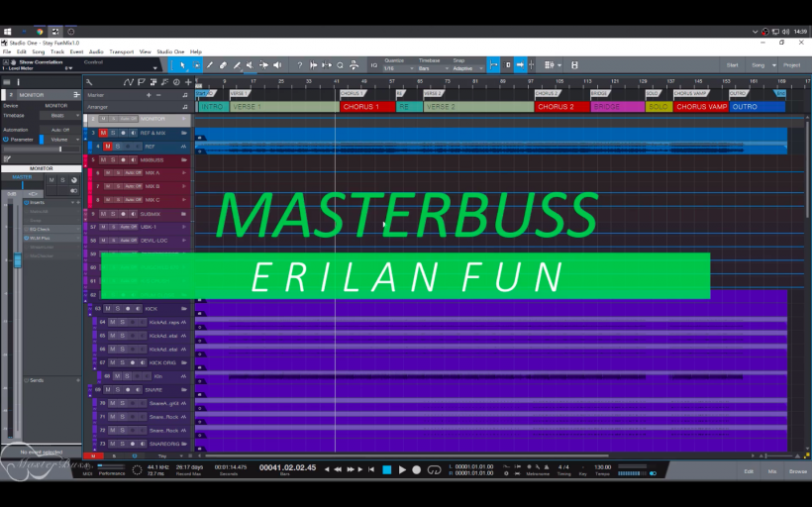Mute the REF & MIX track
812x507 pixels.
[x=103, y=133]
